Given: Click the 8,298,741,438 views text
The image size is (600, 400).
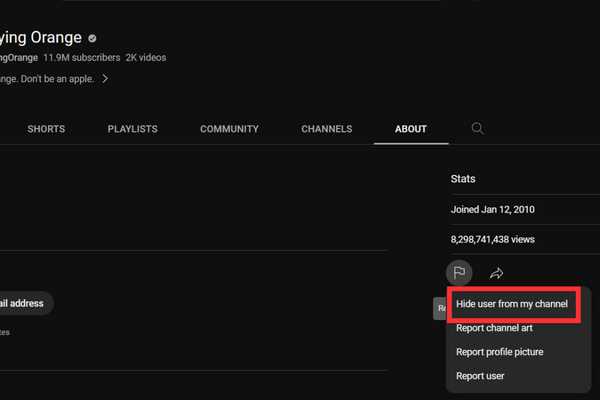Looking at the screenshot, I should (x=492, y=240).
